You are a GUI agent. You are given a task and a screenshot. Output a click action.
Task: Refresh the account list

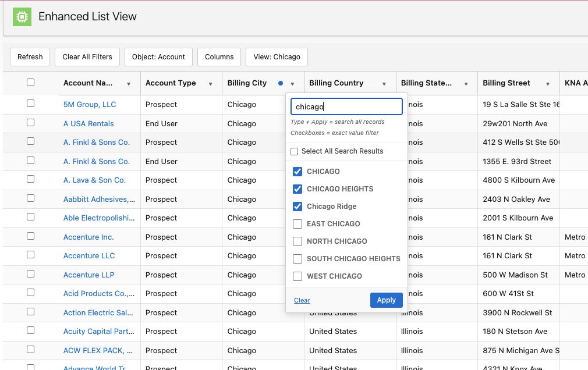[30, 56]
